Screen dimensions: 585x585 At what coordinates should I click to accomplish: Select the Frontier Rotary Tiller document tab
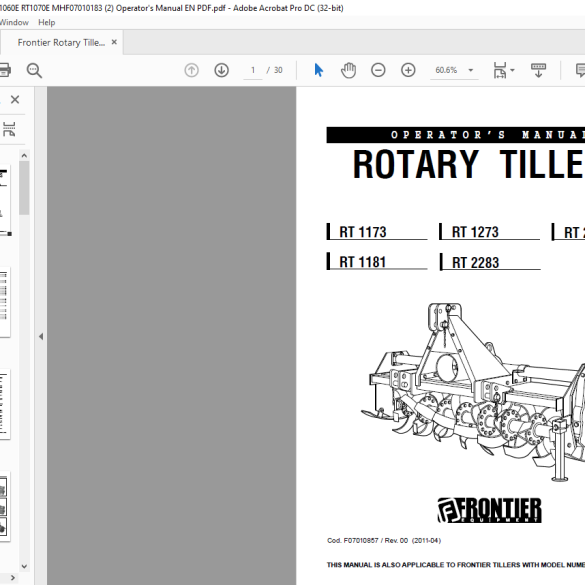pyautogui.click(x=61, y=43)
